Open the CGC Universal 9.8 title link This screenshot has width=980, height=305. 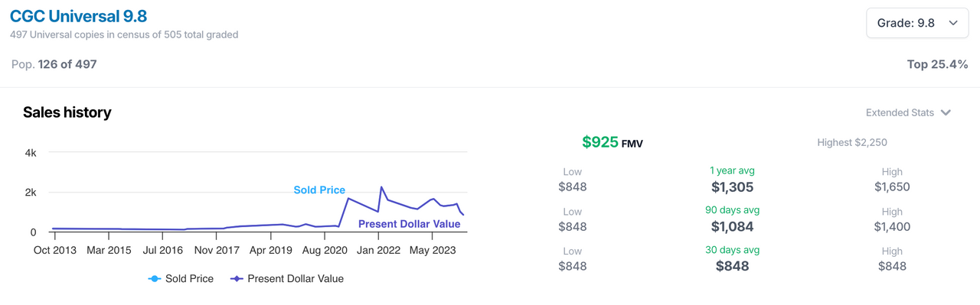(78, 15)
